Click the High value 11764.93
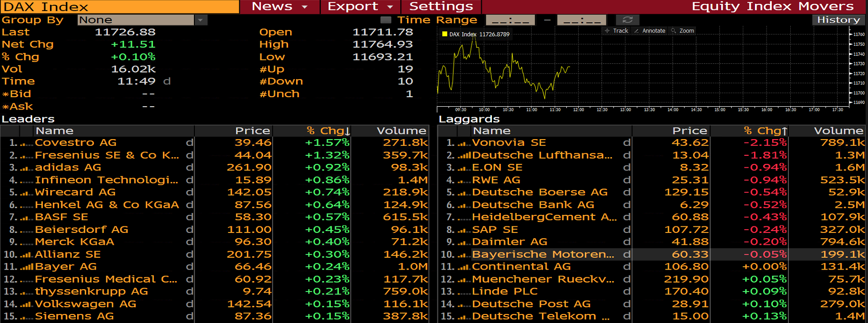This screenshot has height=323, width=868. click(383, 44)
